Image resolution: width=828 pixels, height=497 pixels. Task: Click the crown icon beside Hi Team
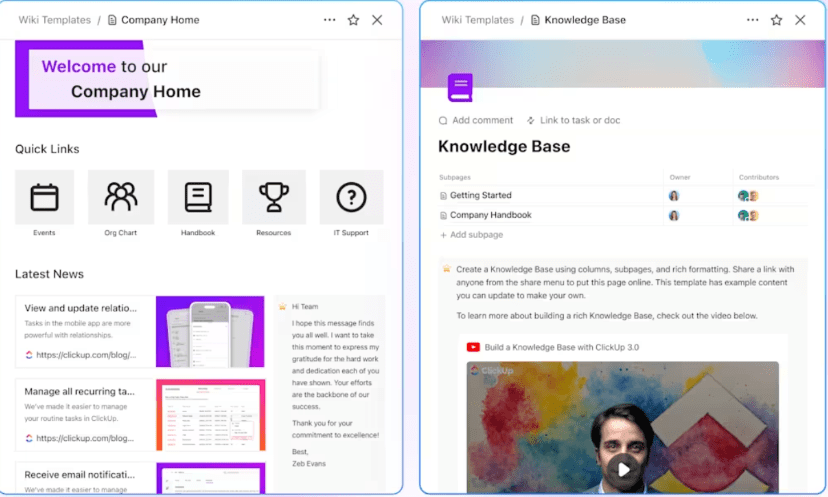pyautogui.click(x=283, y=306)
